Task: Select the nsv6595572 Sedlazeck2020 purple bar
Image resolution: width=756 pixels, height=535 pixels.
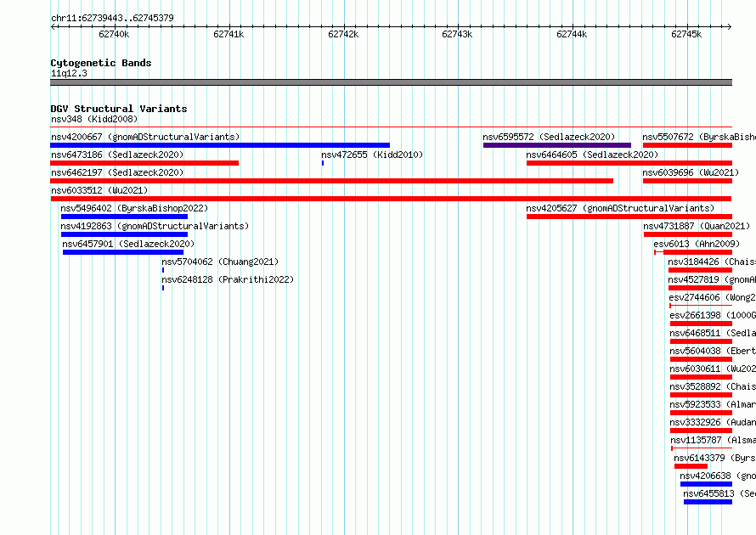Action: point(557,145)
